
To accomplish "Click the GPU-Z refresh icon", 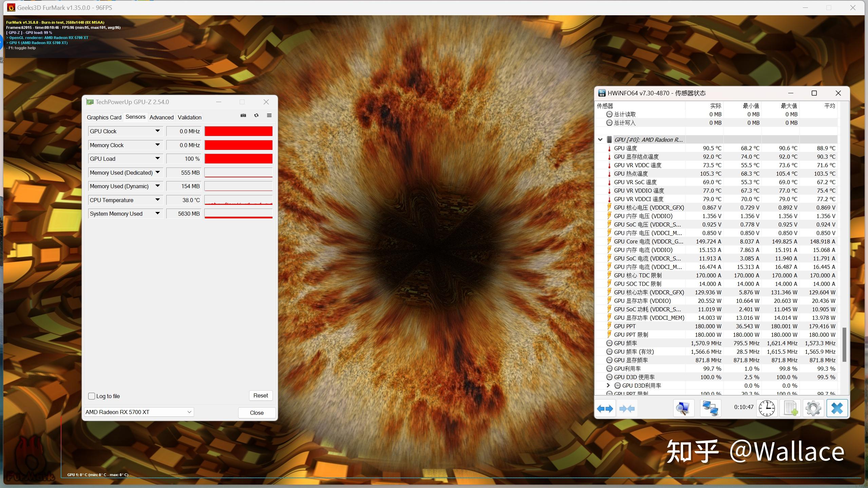I will pyautogui.click(x=256, y=116).
